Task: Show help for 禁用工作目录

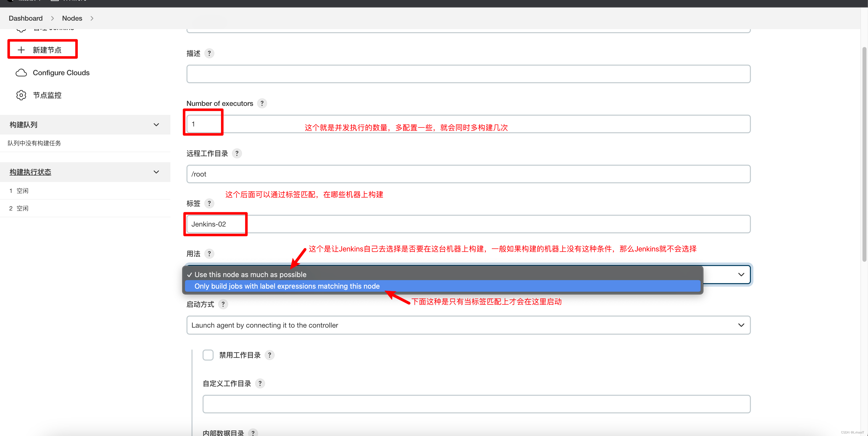Action: (270, 355)
